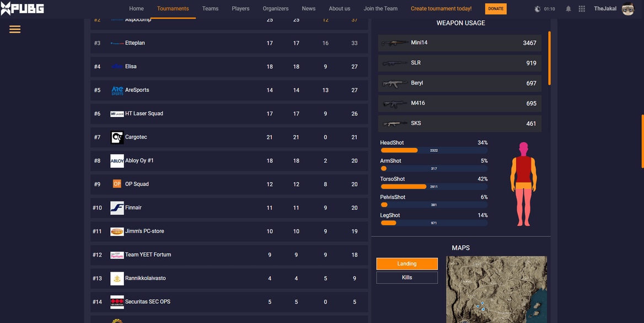Click the OP Squad orange logo
The image size is (644, 323).
pos(117,184)
